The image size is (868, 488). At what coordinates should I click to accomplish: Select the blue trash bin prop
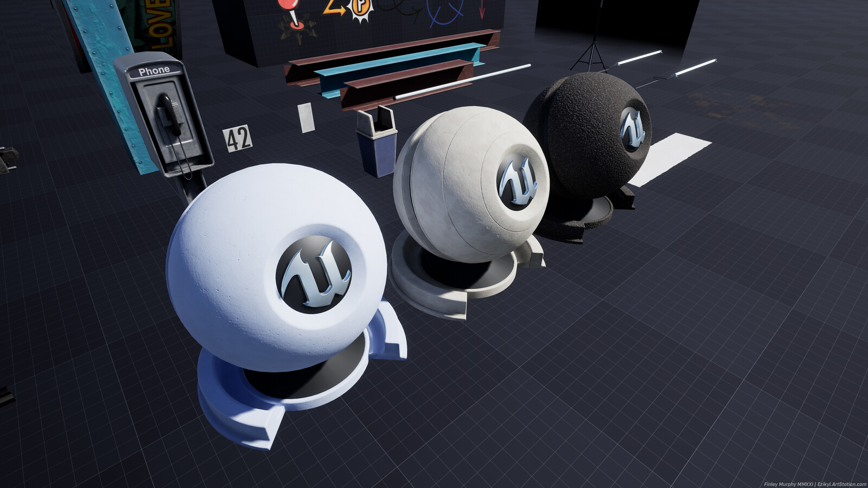[376, 141]
